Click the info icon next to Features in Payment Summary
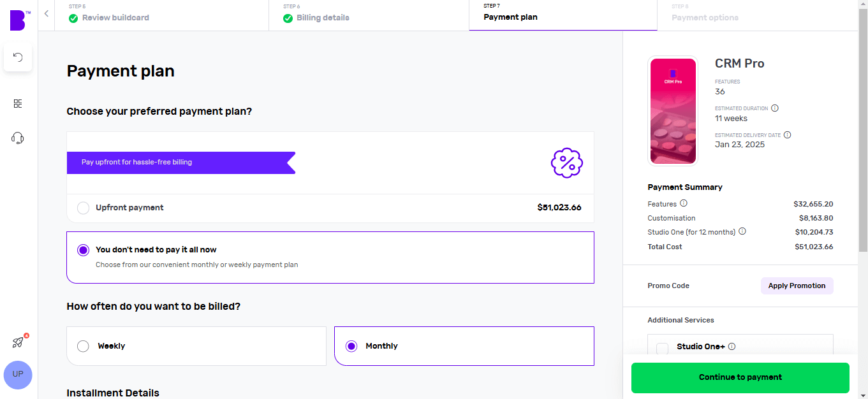Image resolution: width=868 pixels, height=399 pixels. pyautogui.click(x=683, y=203)
